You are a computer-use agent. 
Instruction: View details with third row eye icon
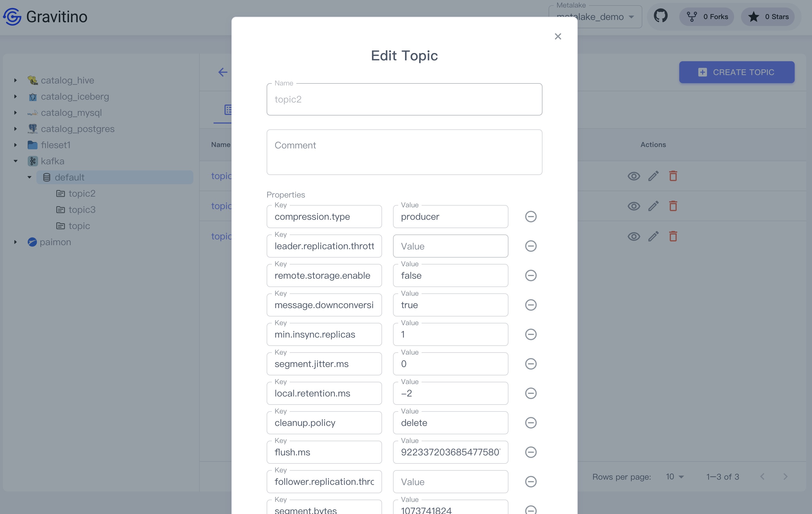point(633,236)
